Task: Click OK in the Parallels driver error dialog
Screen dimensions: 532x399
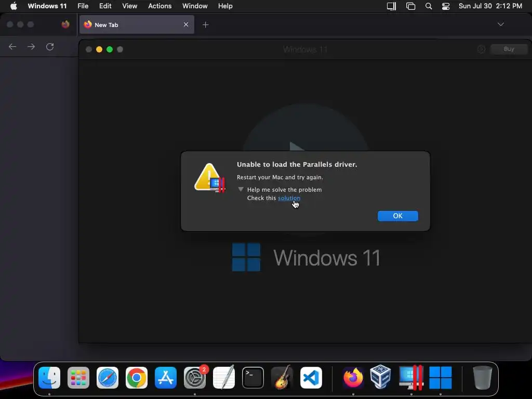Action: click(397, 216)
